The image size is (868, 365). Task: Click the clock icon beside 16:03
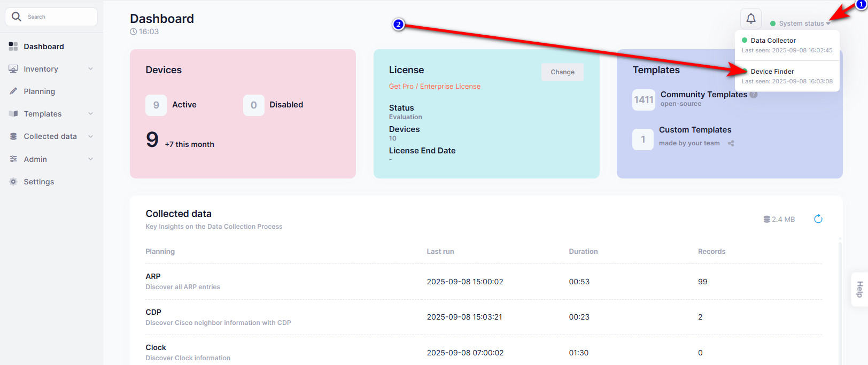tap(133, 32)
